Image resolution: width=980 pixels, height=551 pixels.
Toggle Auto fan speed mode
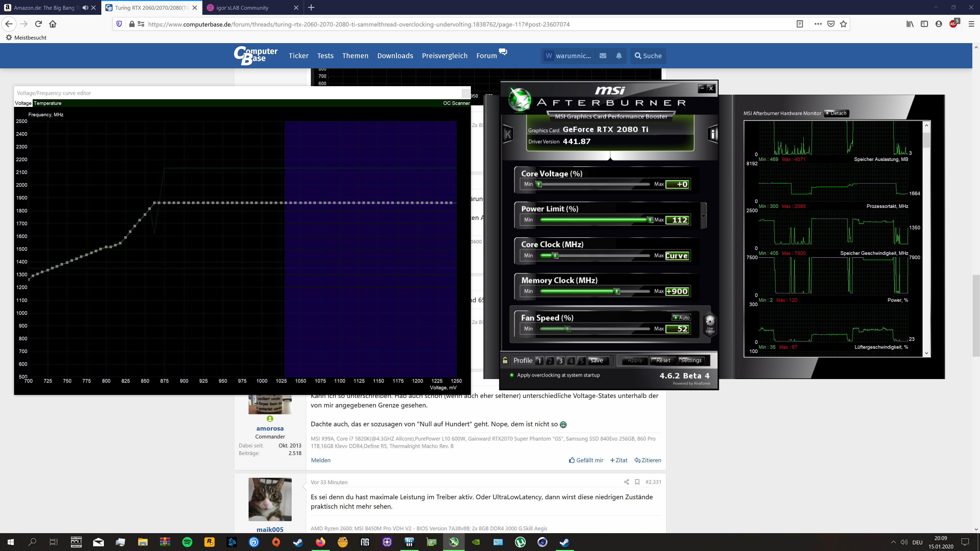coord(681,318)
